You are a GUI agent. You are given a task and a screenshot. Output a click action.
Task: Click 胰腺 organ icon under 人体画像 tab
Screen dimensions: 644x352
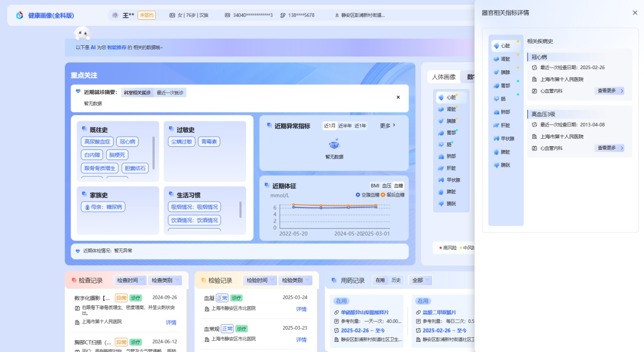coord(442,121)
